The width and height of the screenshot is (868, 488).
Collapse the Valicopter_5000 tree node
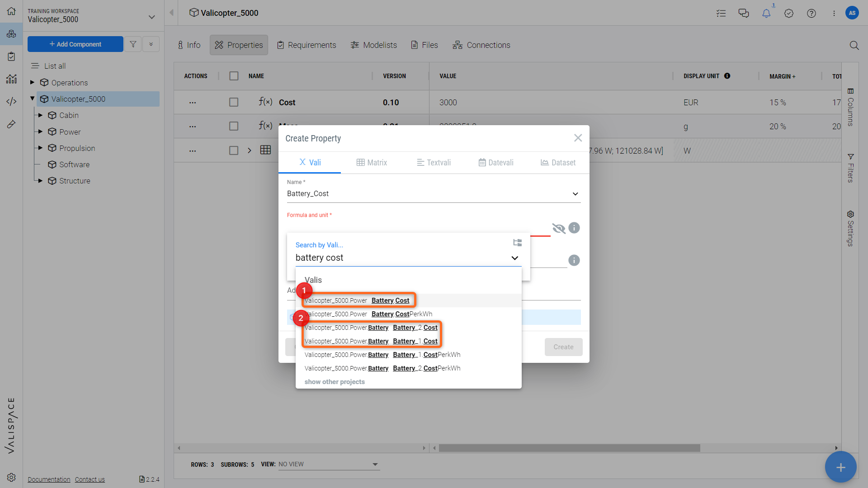tap(32, 98)
